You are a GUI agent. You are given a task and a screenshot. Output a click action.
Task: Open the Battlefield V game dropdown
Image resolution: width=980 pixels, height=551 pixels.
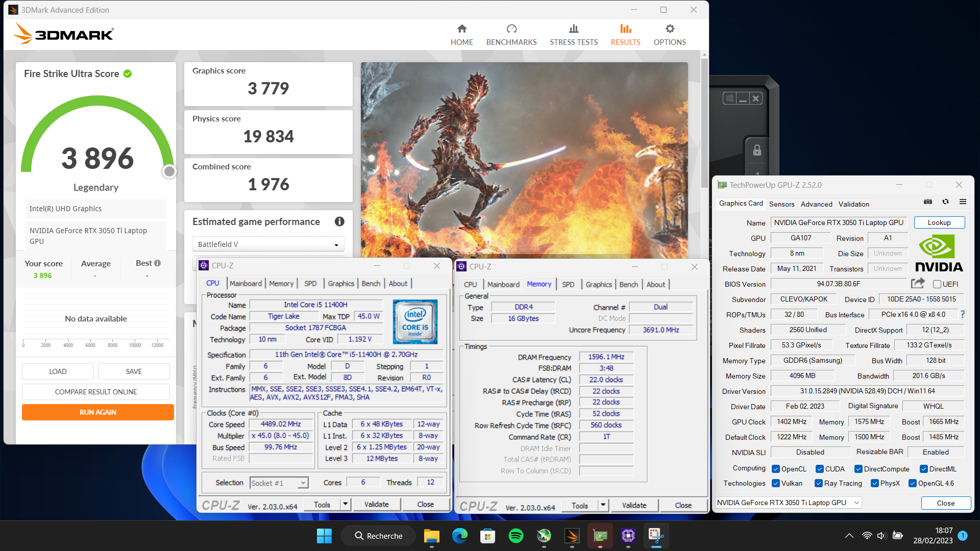pyautogui.click(x=268, y=244)
